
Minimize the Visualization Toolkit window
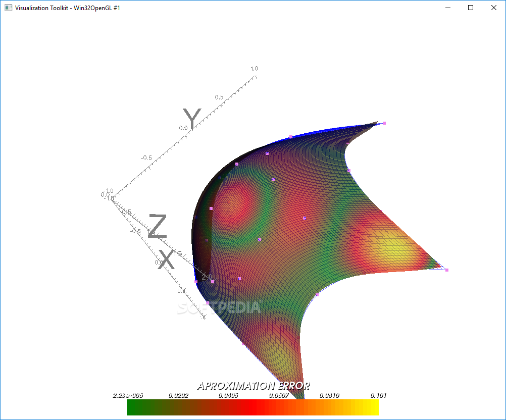click(448, 8)
